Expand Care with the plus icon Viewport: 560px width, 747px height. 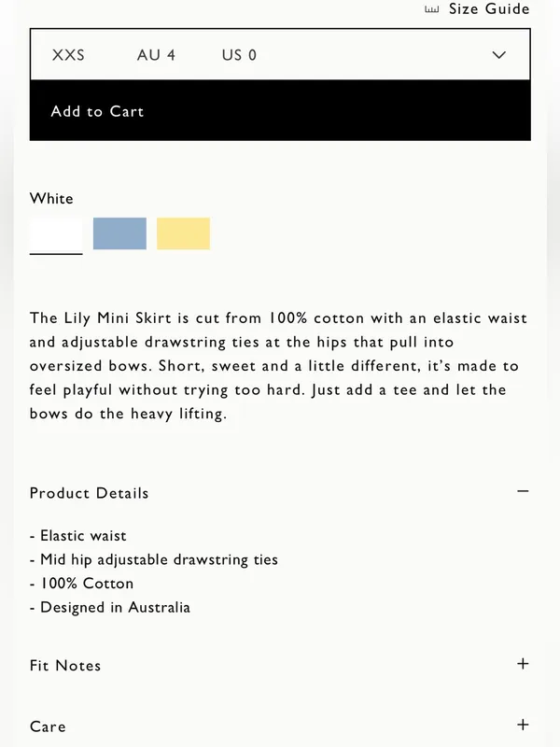click(523, 725)
